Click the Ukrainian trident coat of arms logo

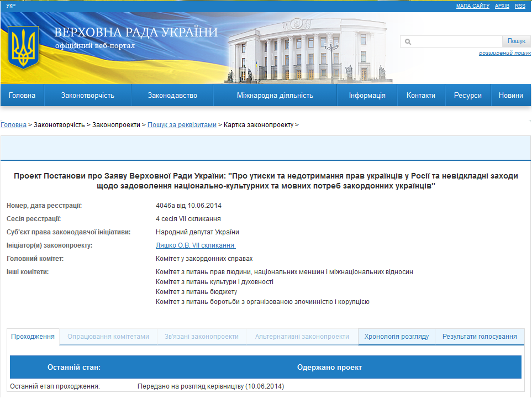point(23,48)
